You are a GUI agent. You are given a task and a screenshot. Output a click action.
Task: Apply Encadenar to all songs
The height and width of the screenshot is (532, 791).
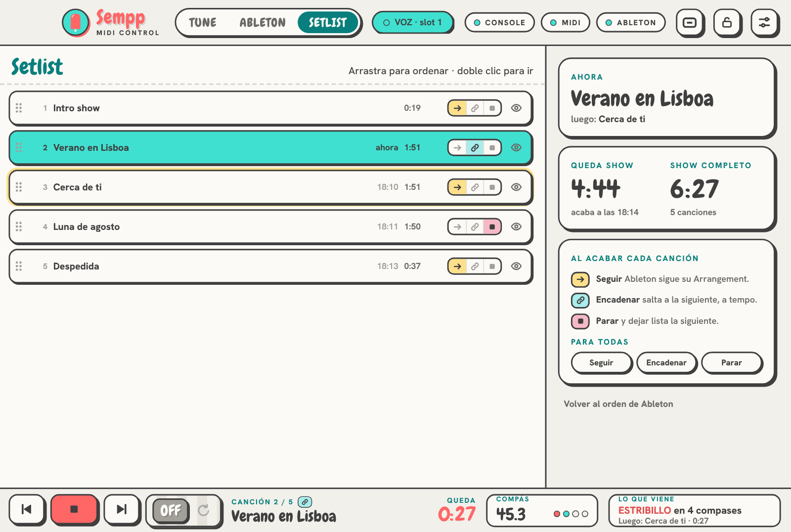pos(666,362)
